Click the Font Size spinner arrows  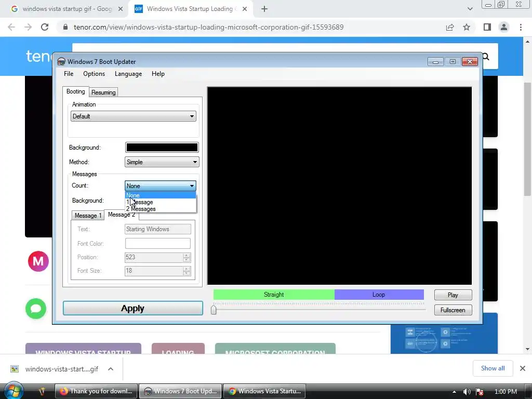187,271
